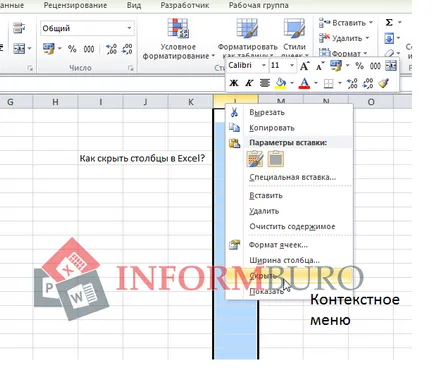Toggle bold (Ж) in mini toolbar
The image size is (434, 392).
(234, 83)
